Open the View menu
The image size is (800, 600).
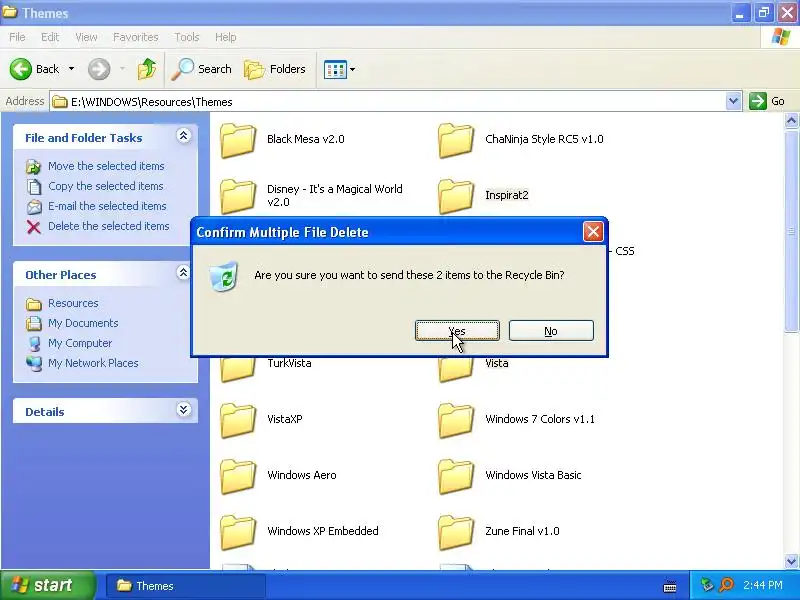coord(86,37)
